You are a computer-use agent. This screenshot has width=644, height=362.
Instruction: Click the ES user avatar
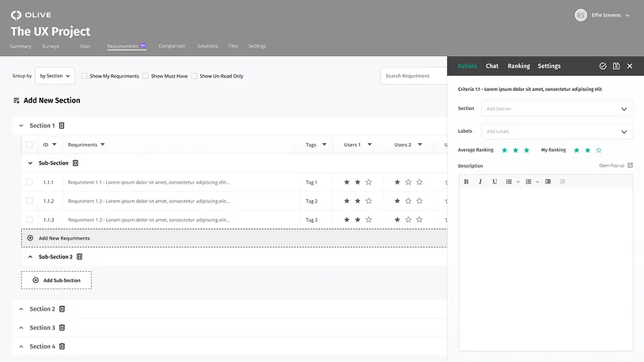[581, 15]
